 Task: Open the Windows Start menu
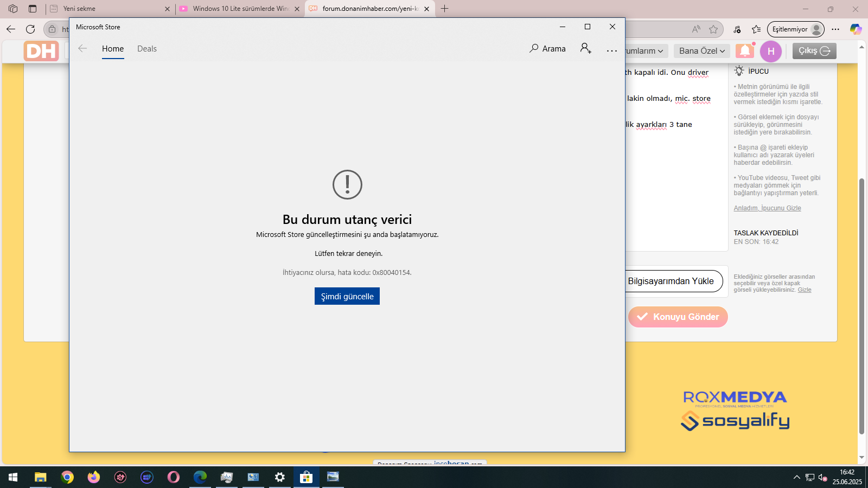[13, 477]
